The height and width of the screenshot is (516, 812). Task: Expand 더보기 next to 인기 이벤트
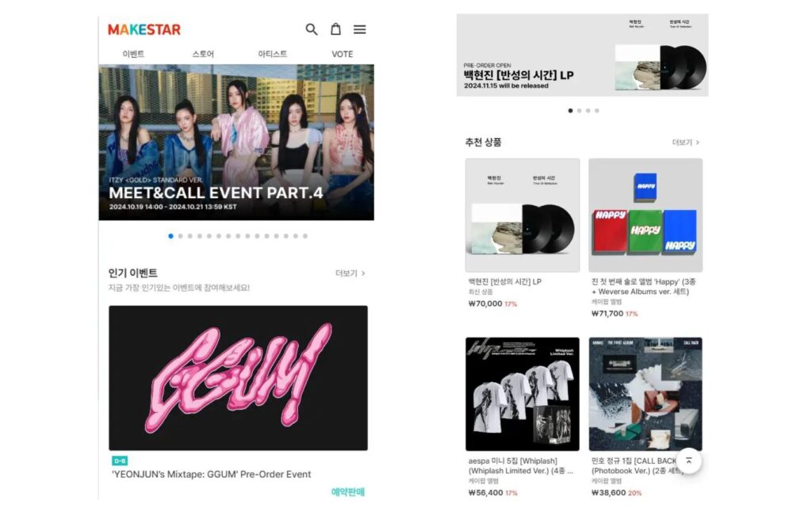(350, 273)
